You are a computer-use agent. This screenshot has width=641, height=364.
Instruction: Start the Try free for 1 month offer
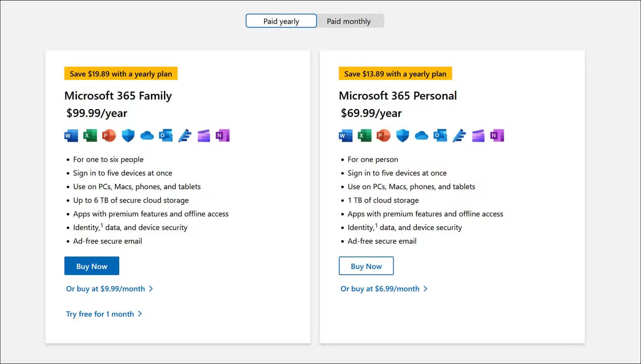pyautogui.click(x=104, y=314)
